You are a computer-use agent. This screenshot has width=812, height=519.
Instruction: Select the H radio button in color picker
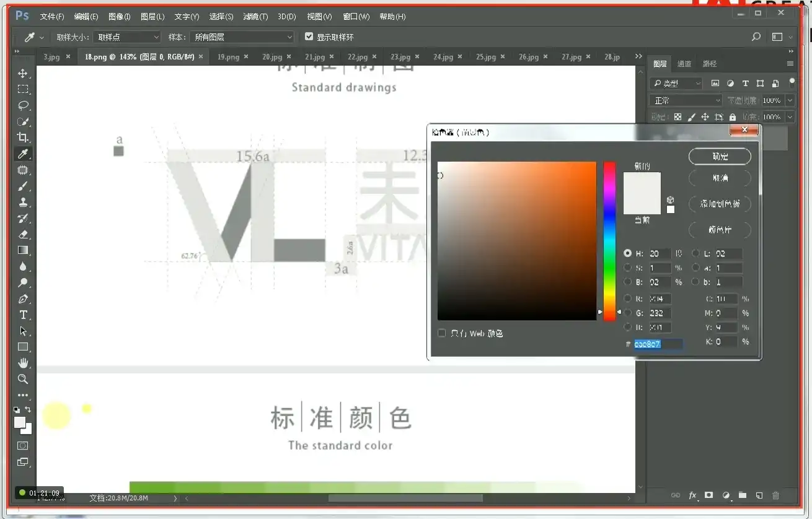(x=627, y=253)
